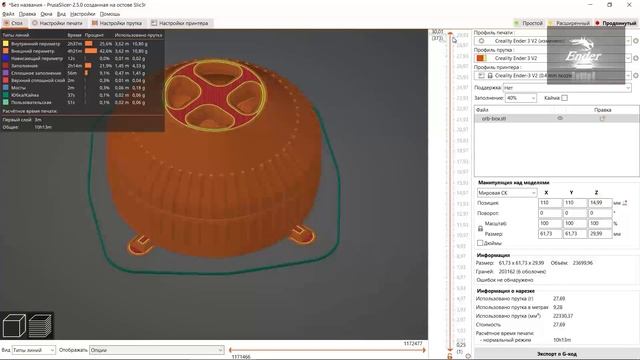
Task: Switch to Настройки прутка tab
Action: click(x=117, y=23)
